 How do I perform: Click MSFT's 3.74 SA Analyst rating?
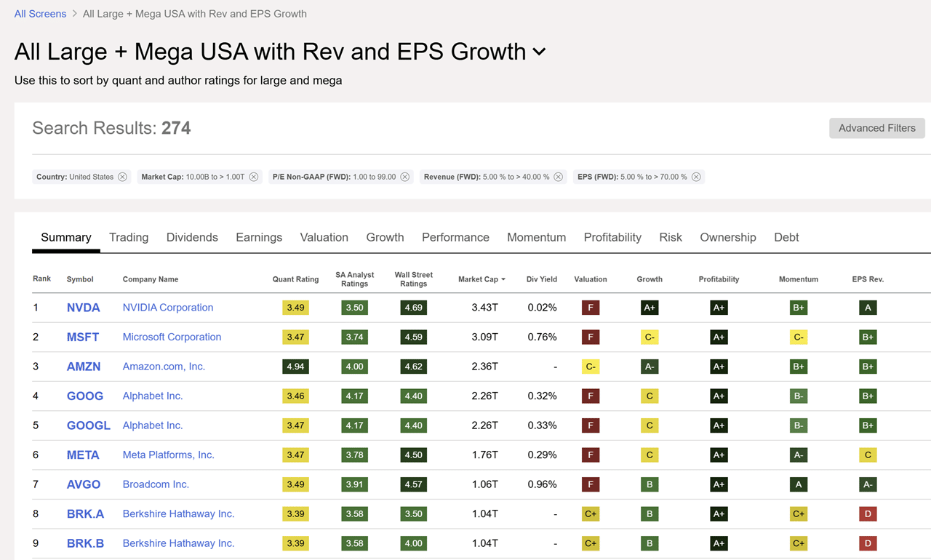(355, 337)
